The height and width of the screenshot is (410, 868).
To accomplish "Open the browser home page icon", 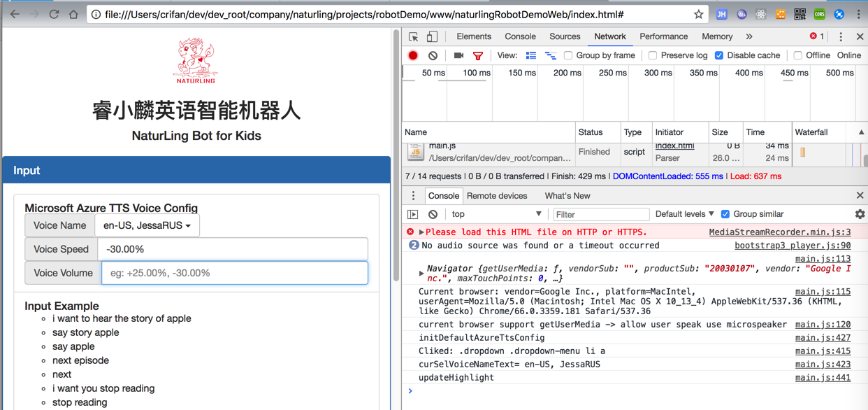I will (x=73, y=14).
